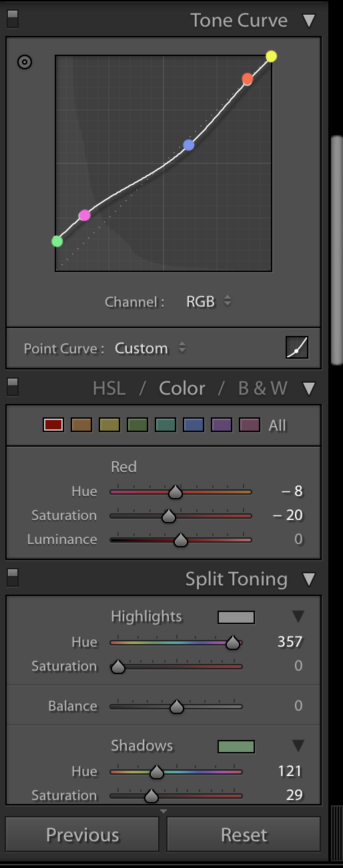Click the Shadows Saturation slider handle
The width and height of the screenshot is (343, 868).
pyautogui.click(x=151, y=796)
